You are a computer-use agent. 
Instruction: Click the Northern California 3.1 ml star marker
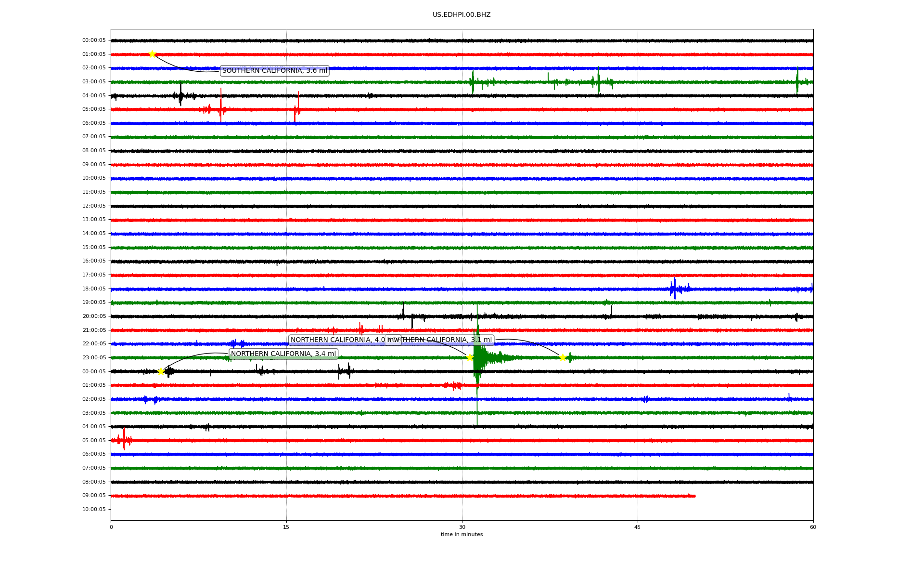click(x=562, y=357)
